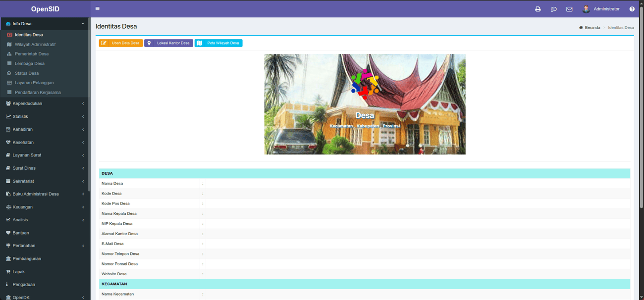This screenshot has width=644, height=300.
Task: Click the Administrator profile avatar
Action: pyautogui.click(x=586, y=9)
